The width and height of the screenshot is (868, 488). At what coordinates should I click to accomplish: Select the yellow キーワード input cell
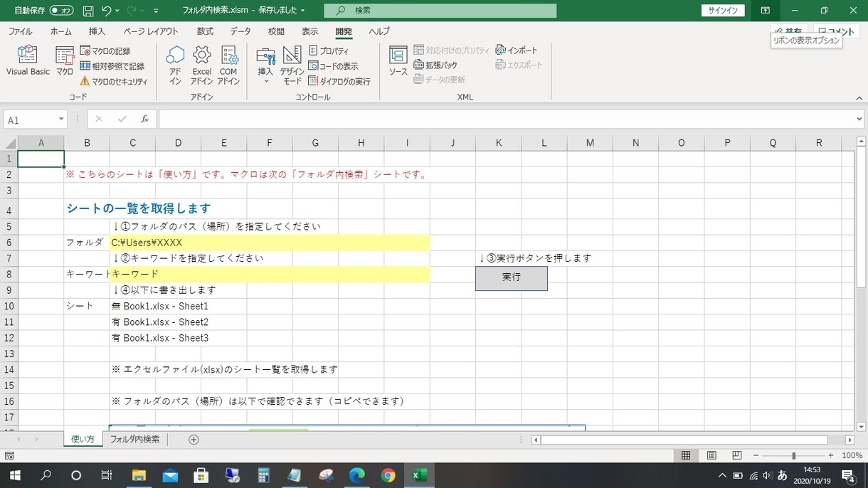(270, 274)
